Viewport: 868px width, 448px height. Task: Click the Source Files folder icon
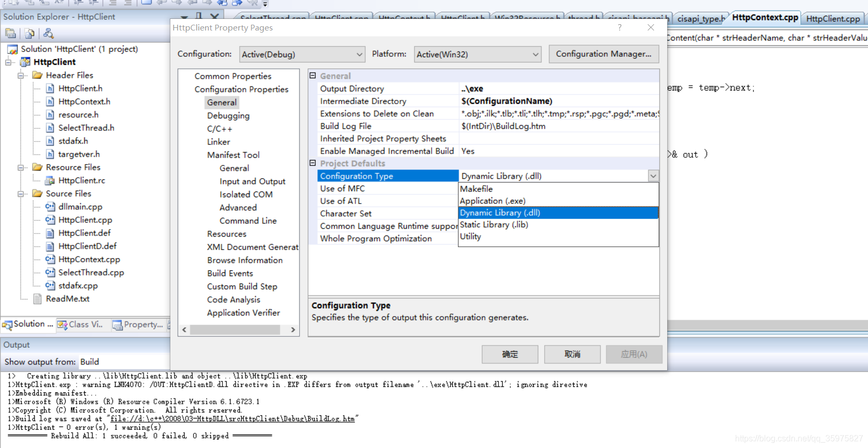pos(37,194)
